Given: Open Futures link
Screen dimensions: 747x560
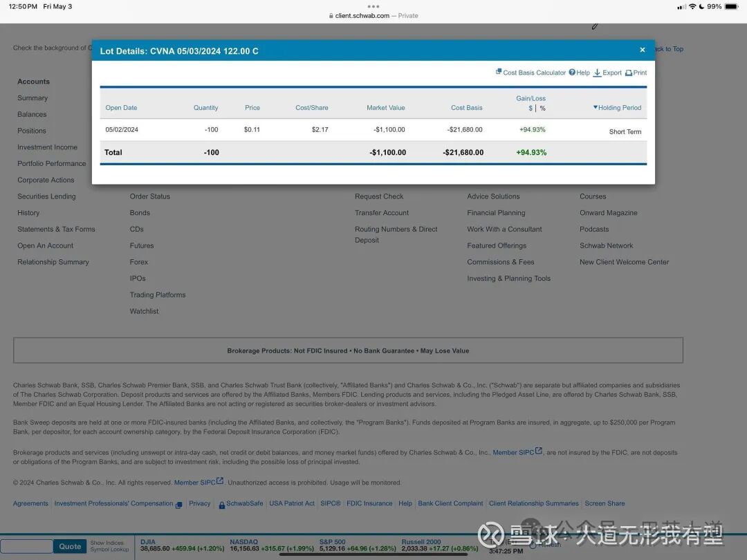Looking at the screenshot, I should coord(142,245).
